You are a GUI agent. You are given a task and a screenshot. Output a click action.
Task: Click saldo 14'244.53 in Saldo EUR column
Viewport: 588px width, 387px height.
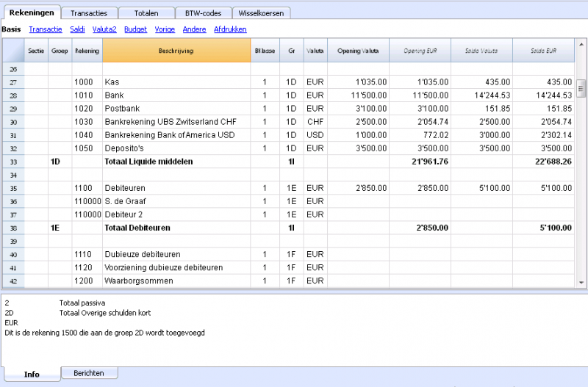pyautogui.click(x=543, y=95)
